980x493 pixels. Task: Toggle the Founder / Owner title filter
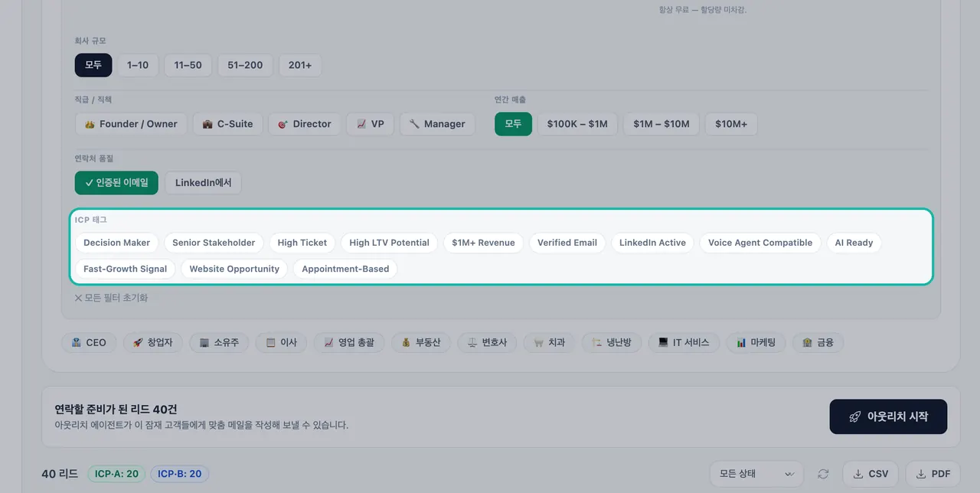[131, 124]
